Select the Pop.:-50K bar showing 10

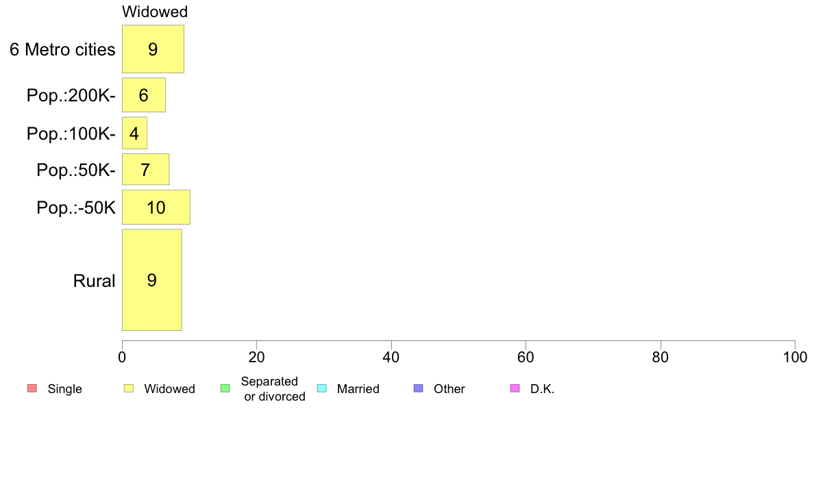(156, 207)
